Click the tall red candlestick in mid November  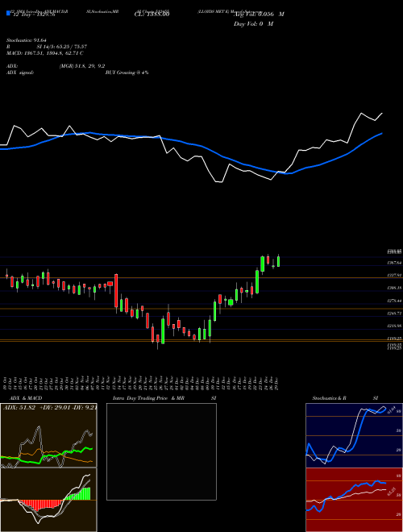click(x=116, y=291)
